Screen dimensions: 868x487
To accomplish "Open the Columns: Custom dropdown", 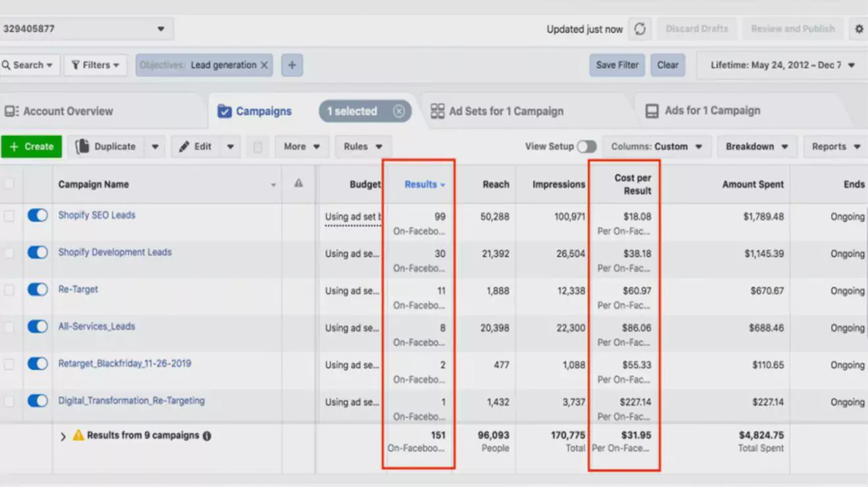I will [656, 147].
